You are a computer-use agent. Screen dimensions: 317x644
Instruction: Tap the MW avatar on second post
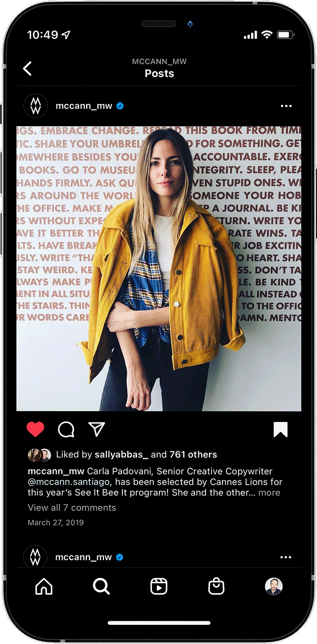click(x=35, y=557)
